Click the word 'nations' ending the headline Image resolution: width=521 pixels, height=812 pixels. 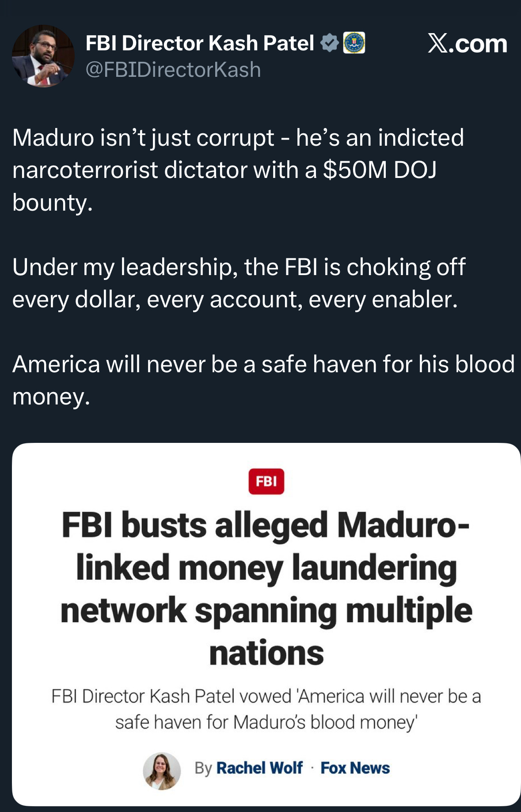(266, 653)
